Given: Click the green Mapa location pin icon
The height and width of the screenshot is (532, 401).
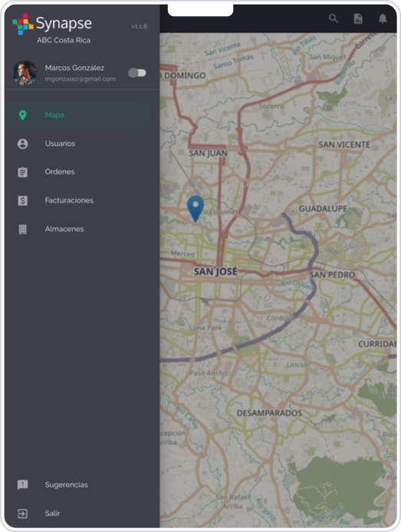Looking at the screenshot, I should pyautogui.click(x=23, y=115).
